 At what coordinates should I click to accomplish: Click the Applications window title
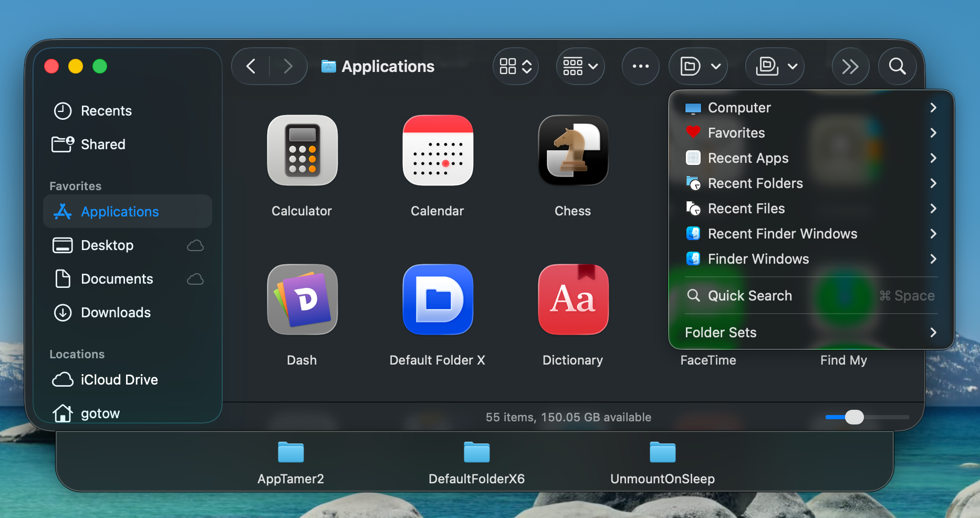[388, 66]
